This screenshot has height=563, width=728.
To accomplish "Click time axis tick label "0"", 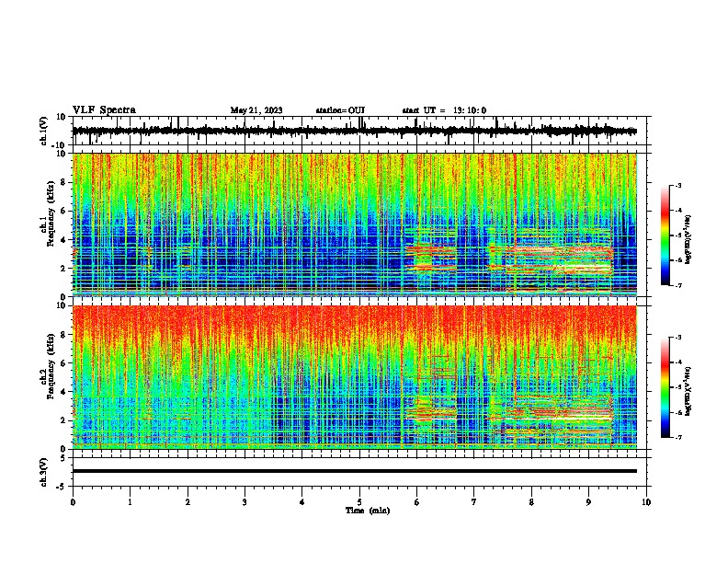I will coord(73,502).
